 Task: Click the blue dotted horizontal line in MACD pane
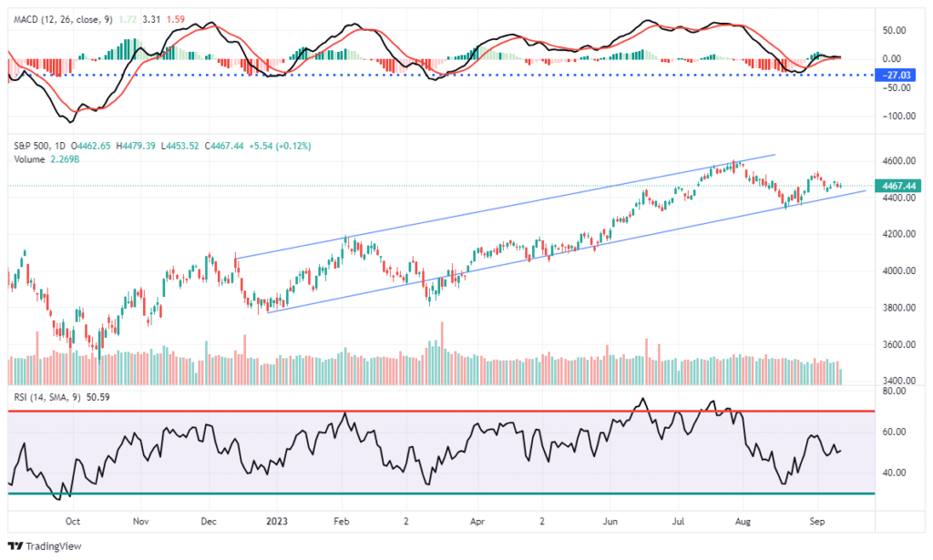click(x=440, y=75)
